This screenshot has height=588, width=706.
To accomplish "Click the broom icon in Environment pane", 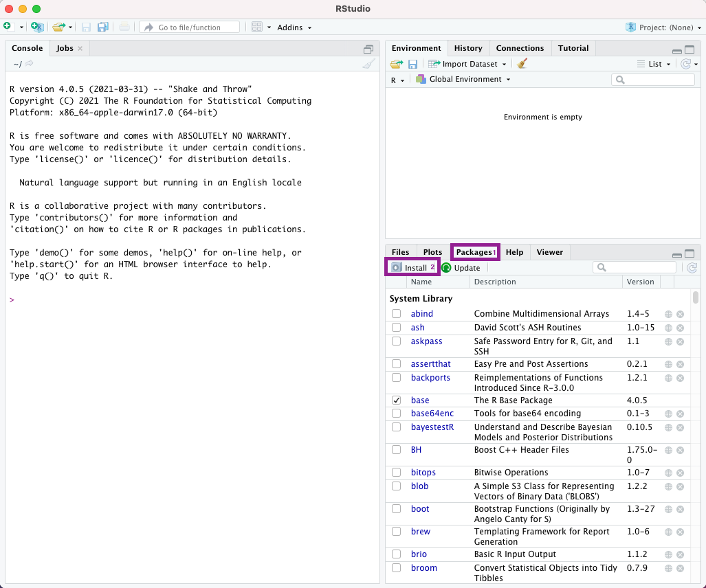I will click(522, 64).
